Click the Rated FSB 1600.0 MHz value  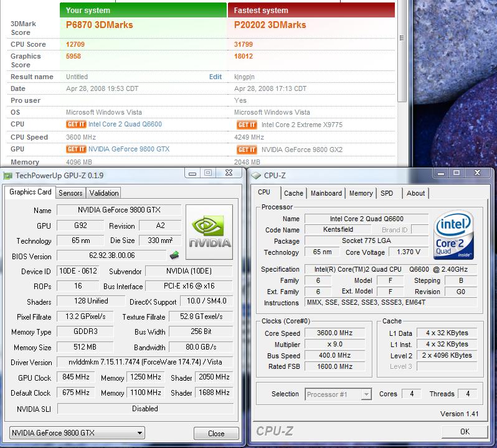click(334, 366)
